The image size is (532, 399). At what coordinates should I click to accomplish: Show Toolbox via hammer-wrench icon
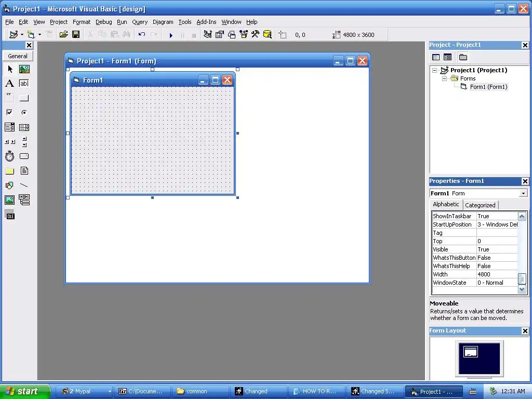tap(256, 35)
